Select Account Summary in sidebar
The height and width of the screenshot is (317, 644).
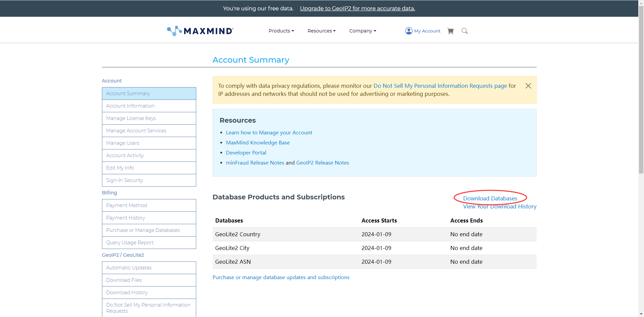coord(149,93)
